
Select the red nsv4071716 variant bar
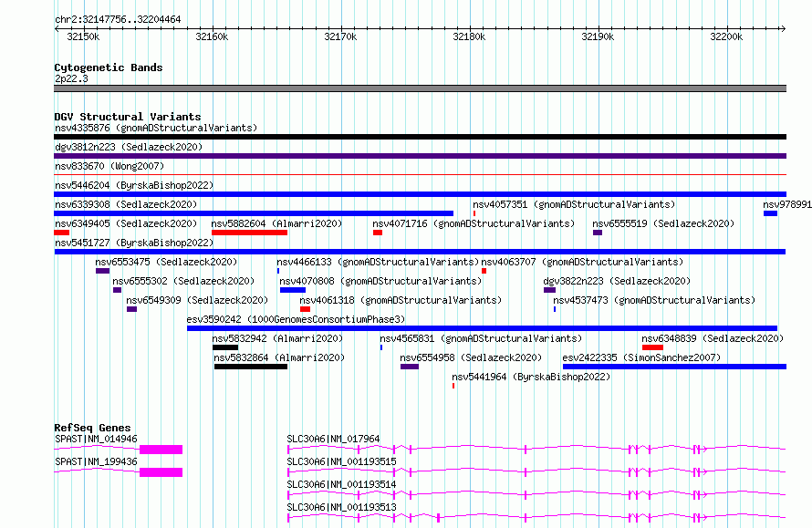[x=378, y=233]
